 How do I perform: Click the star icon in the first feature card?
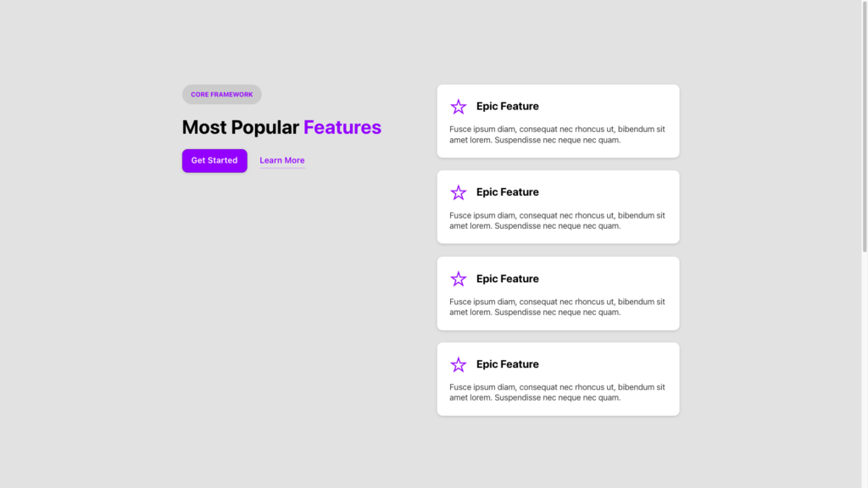[x=459, y=107]
